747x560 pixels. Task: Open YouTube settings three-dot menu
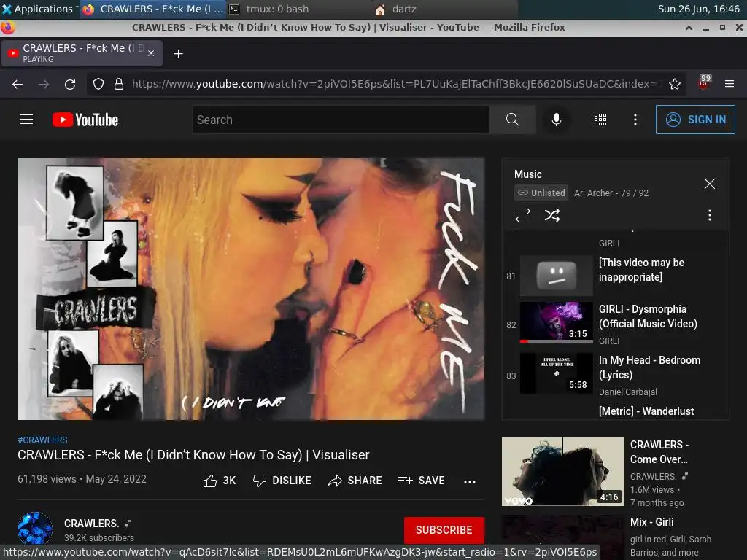coord(635,120)
